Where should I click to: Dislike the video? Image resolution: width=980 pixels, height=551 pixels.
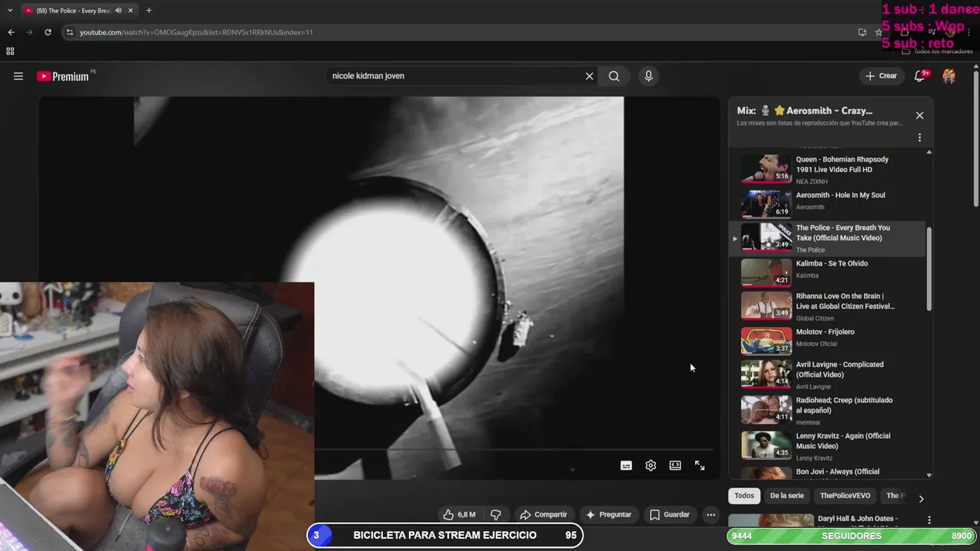[x=495, y=515]
